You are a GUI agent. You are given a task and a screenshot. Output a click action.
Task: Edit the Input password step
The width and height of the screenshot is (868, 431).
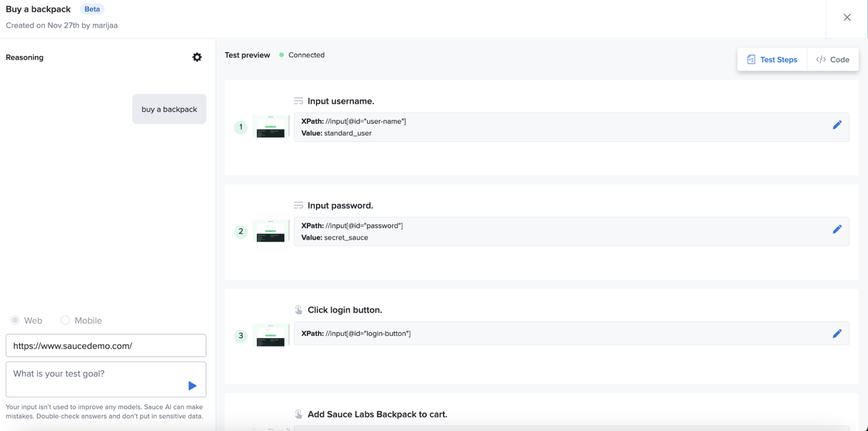tap(837, 229)
